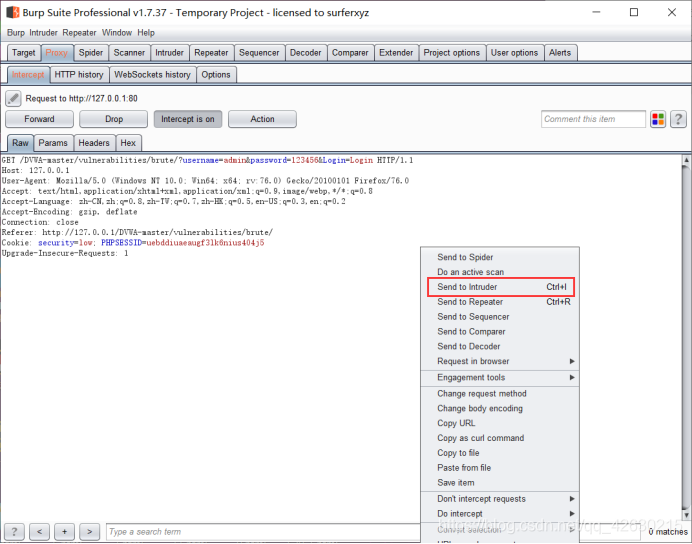Choose Send to Intruder menu entry
The width and height of the screenshot is (692, 544).
[500, 287]
